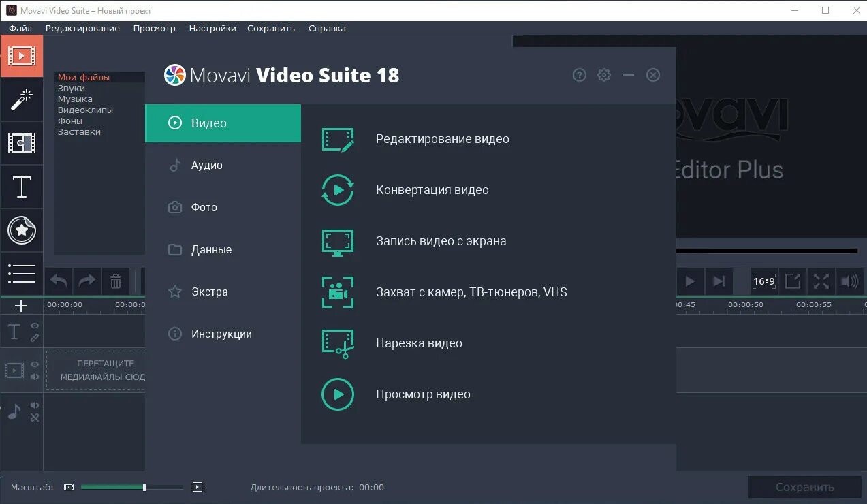867x504 pixels.
Task: Click the Watch video play circle icon
Action: pyautogui.click(x=338, y=394)
